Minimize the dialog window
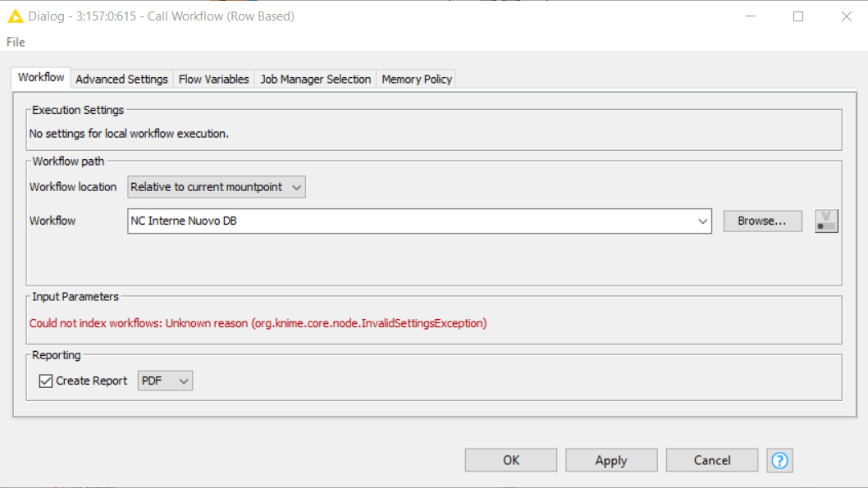This screenshot has width=868, height=488. (751, 16)
